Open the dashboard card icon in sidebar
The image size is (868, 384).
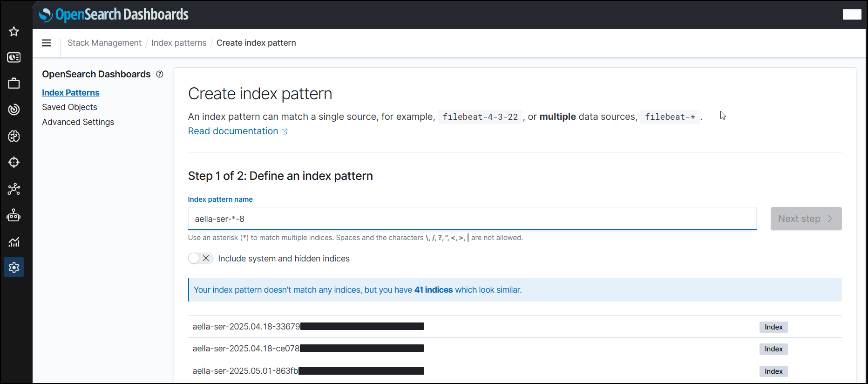point(14,57)
